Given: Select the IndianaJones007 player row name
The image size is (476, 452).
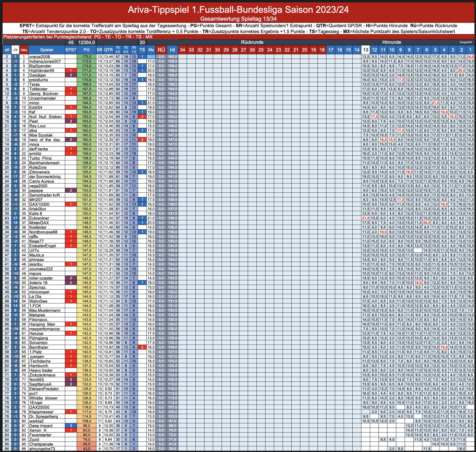Looking at the screenshot, I should pos(45,61).
